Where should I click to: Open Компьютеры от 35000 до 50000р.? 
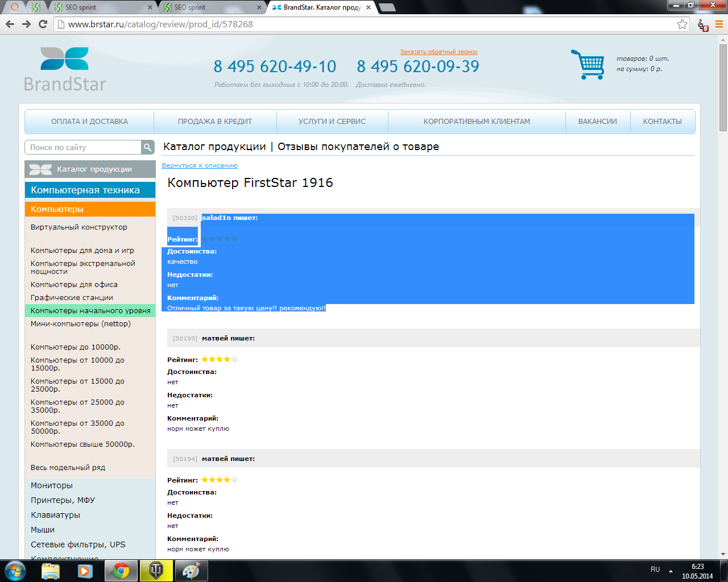coord(77,427)
